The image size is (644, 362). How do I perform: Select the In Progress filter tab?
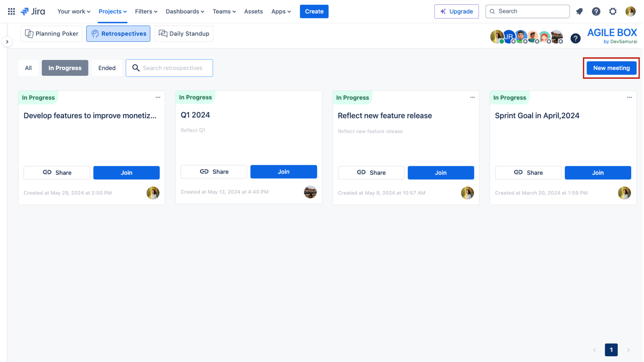[x=65, y=68]
